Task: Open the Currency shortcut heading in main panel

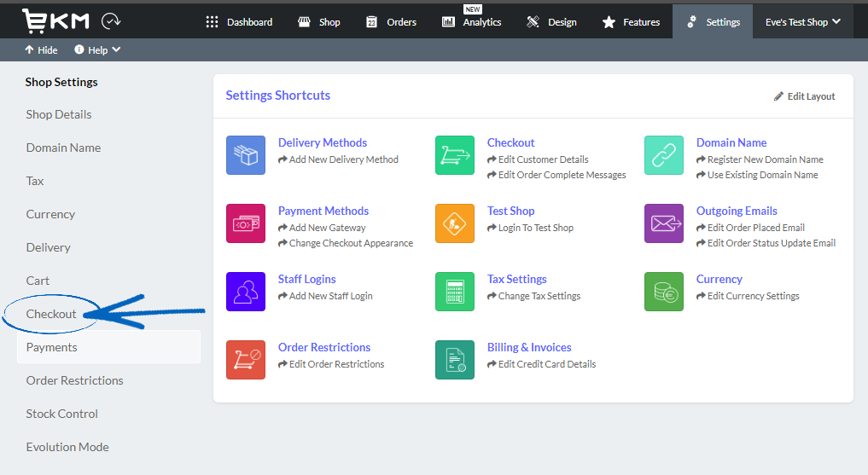Action: coord(719,279)
